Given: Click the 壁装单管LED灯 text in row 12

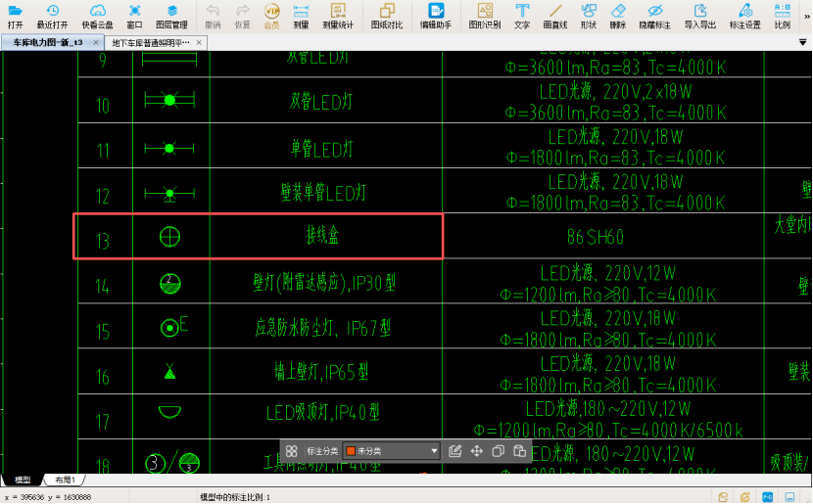Looking at the screenshot, I should [323, 193].
